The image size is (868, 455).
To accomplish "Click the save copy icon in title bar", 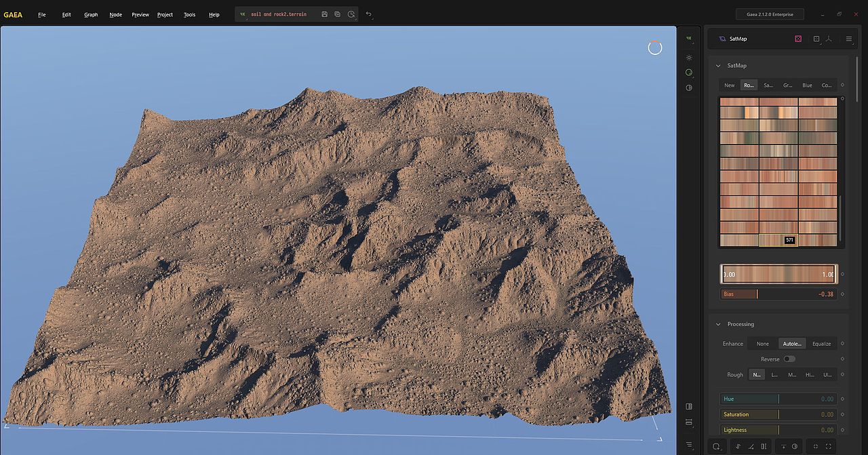I will coord(338,14).
